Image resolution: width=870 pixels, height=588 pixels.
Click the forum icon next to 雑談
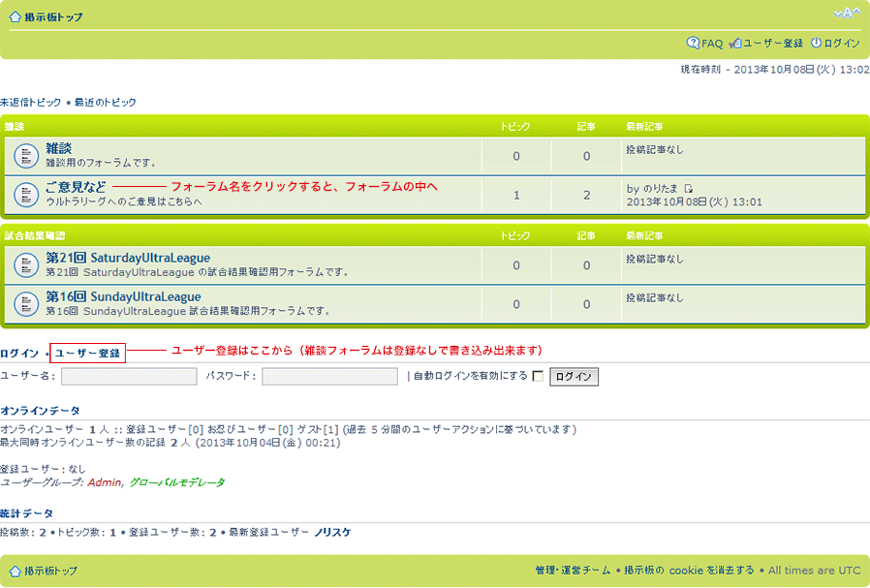(25, 156)
